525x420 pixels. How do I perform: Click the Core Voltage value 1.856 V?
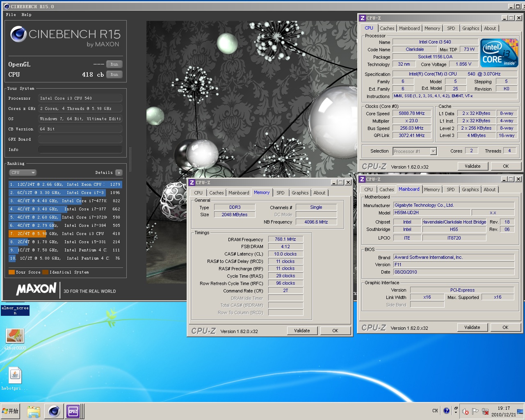(463, 64)
